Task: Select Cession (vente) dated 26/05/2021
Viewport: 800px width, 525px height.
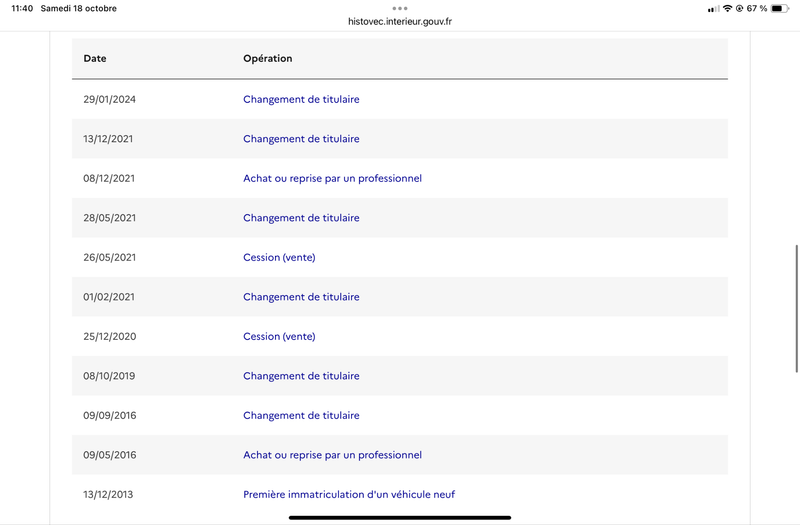Action: [279, 257]
